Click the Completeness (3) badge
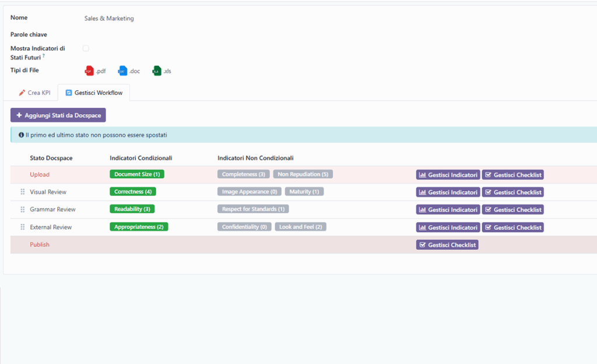The image size is (597, 364). 244,174
